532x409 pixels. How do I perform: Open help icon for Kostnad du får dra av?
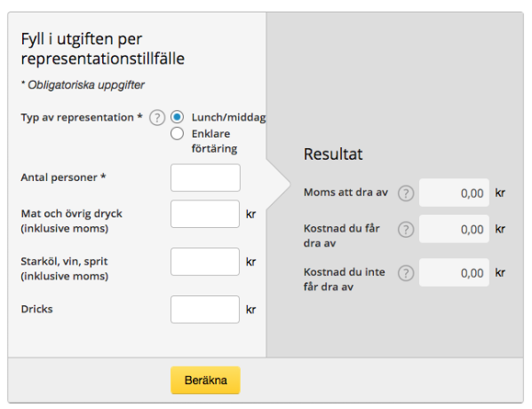point(406,230)
